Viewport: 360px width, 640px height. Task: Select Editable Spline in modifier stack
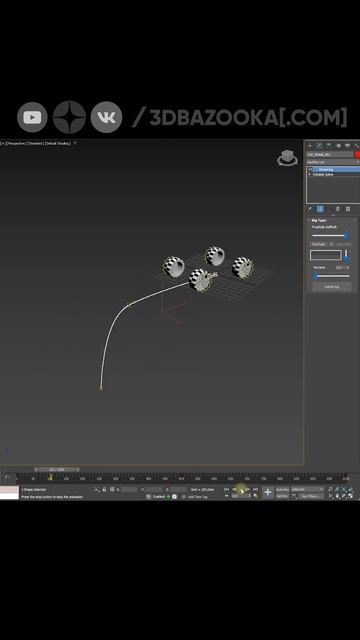323,174
